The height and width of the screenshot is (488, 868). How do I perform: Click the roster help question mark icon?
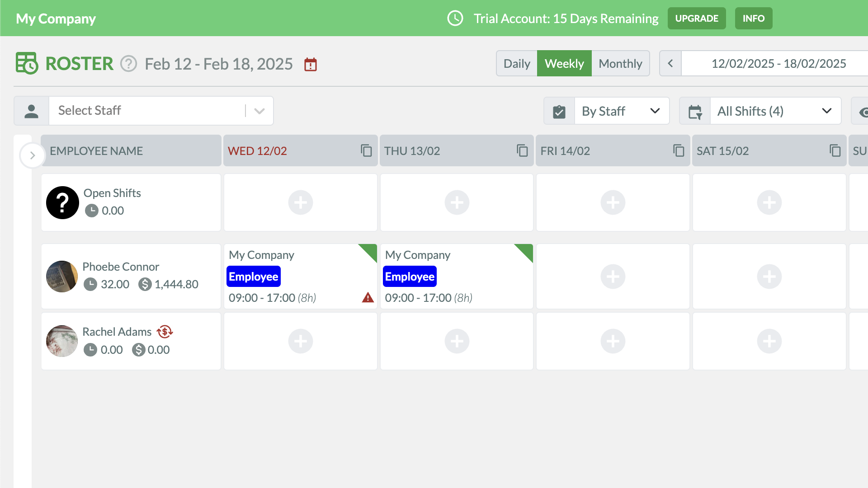128,64
